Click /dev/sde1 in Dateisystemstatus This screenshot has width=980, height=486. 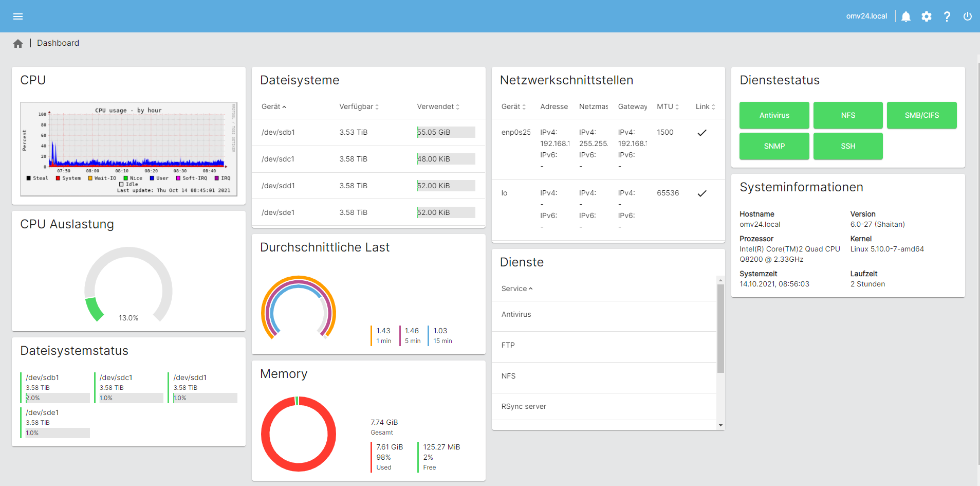[x=42, y=412]
